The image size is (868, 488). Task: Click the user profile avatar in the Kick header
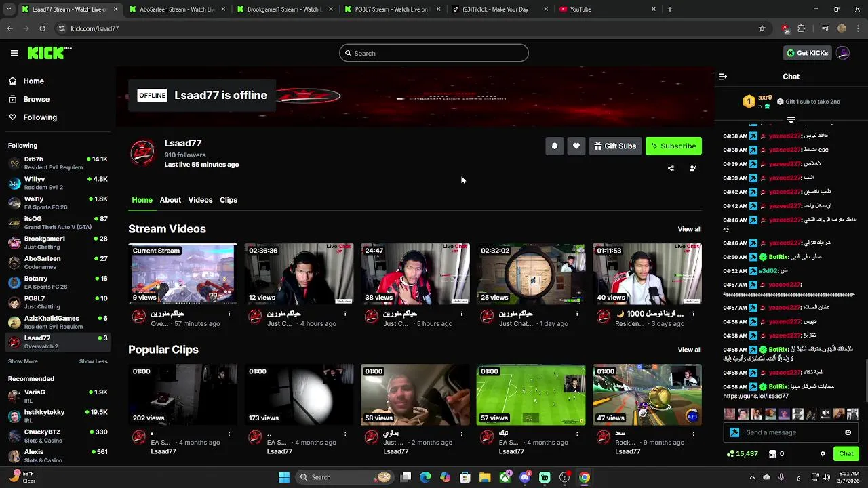pos(843,53)
